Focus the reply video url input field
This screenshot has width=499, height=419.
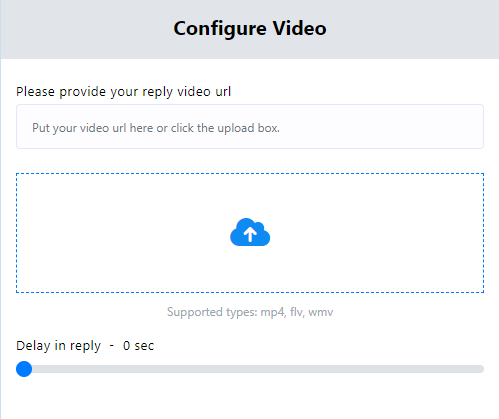click(250, 127)
